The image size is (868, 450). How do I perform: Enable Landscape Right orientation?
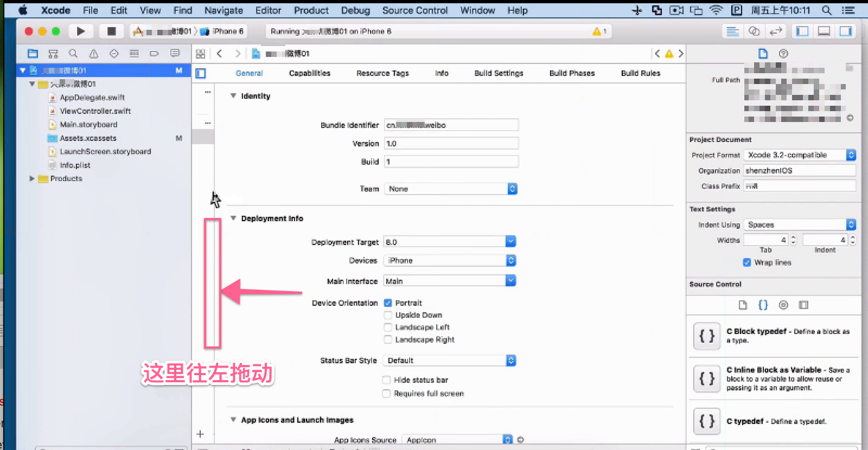388,339
